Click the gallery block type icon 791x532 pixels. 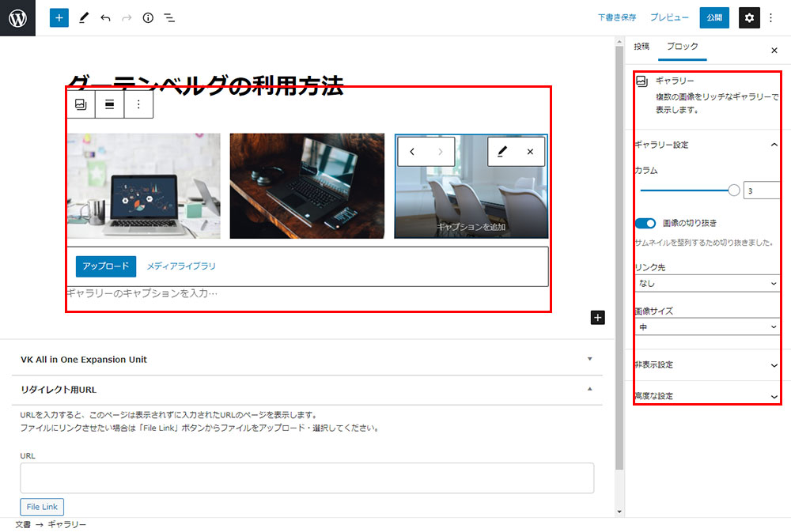pyautogui.click(x=81, y=104)
